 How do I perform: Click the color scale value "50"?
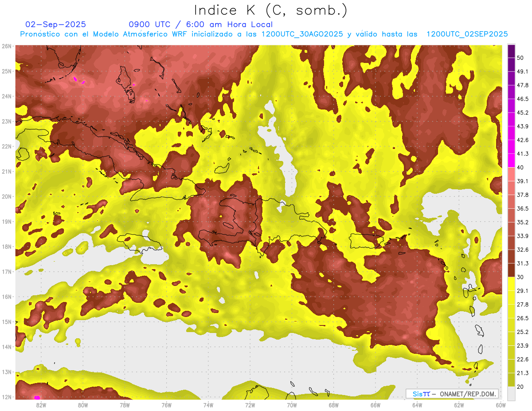pyautogui.click(x=520, y=58)
